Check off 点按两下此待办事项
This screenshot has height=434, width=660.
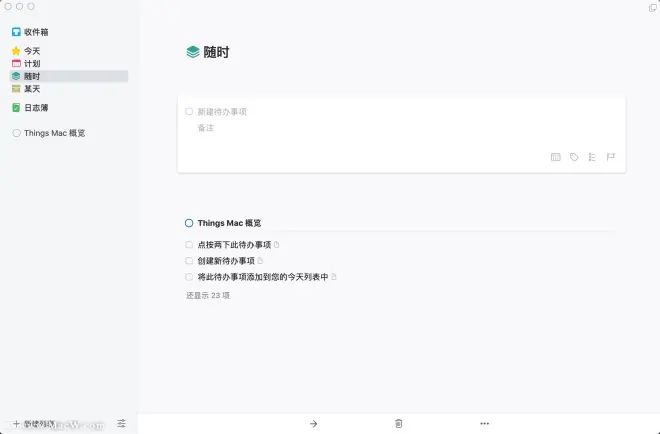[189, 245]
